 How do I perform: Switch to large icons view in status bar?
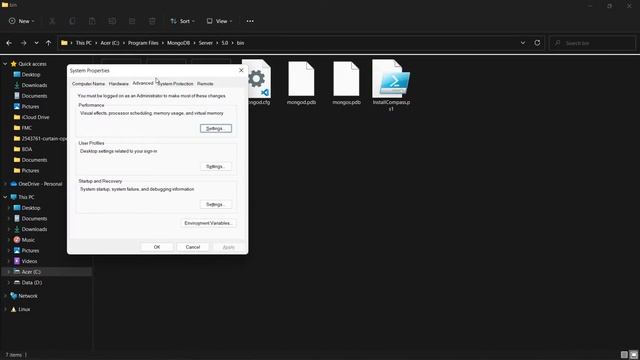[633, 355]
